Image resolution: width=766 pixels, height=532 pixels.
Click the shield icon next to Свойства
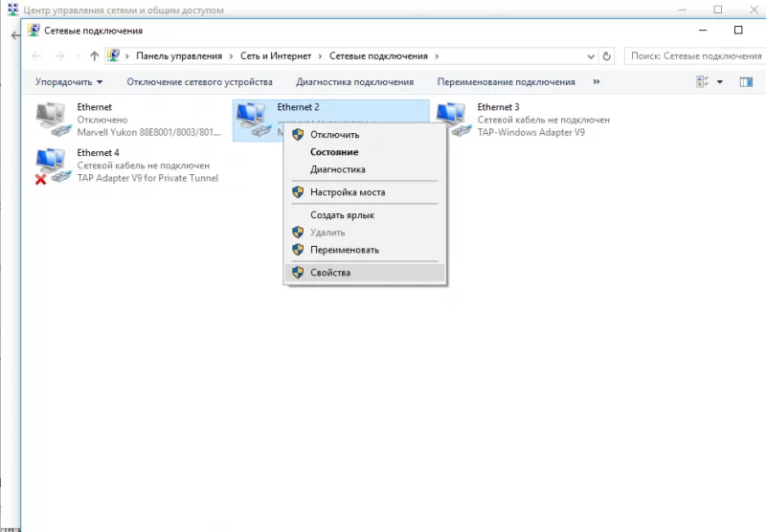click(x=298, y=273)
